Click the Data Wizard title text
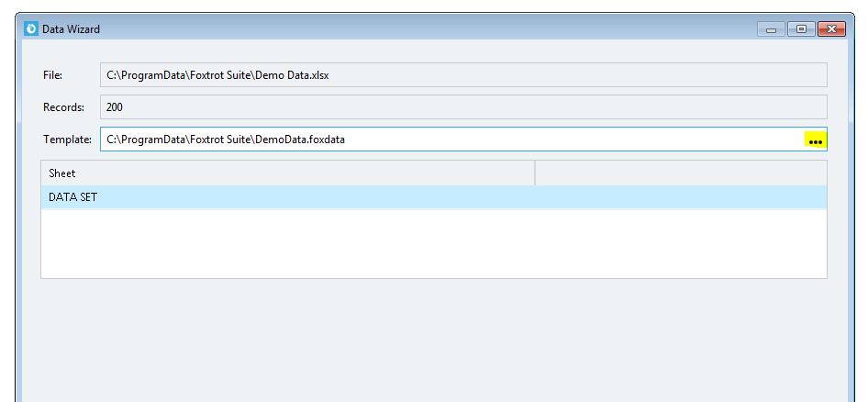This screenshot has height=402, width=868. point(71,29)
